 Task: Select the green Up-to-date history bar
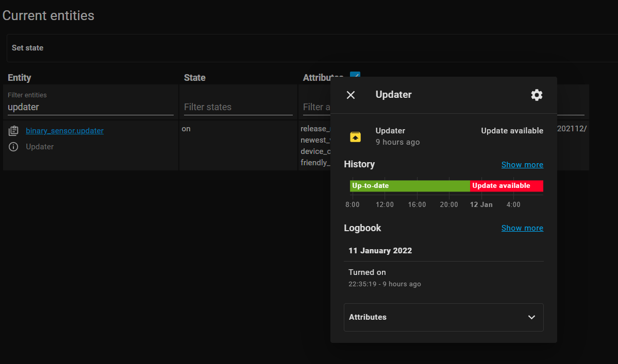click(410, 186)
